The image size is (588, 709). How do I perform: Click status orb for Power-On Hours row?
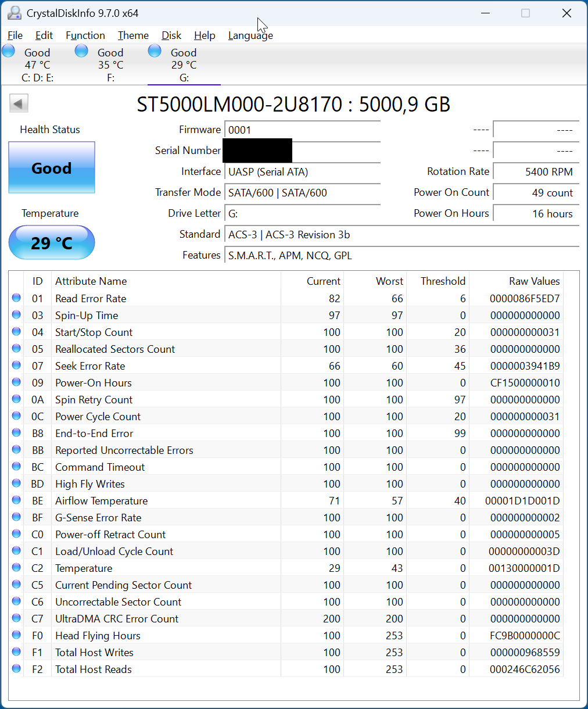pos(16,382)
